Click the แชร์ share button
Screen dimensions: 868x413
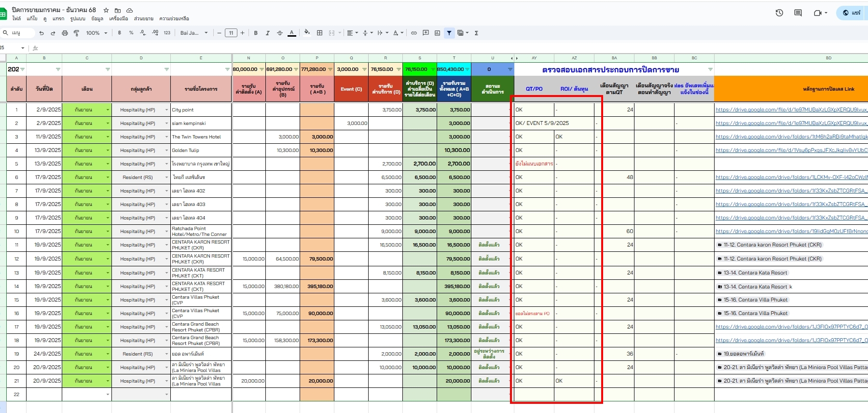[x=852, y=13]
